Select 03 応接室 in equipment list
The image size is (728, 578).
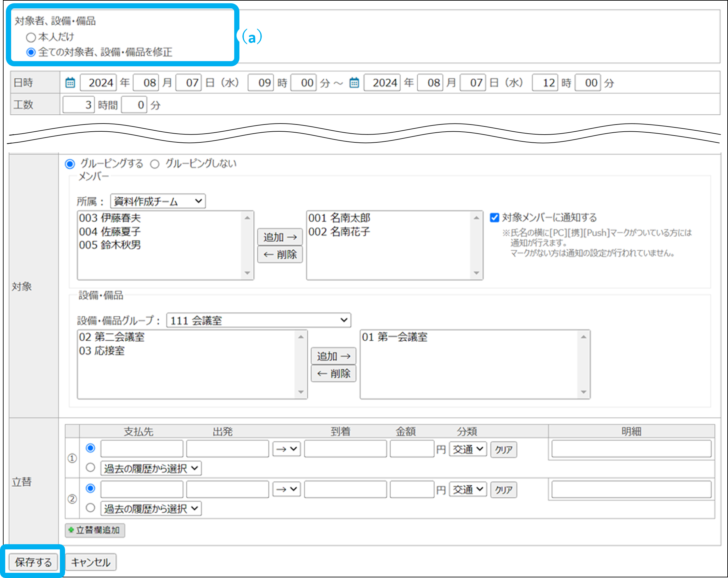tap(101, 350)
